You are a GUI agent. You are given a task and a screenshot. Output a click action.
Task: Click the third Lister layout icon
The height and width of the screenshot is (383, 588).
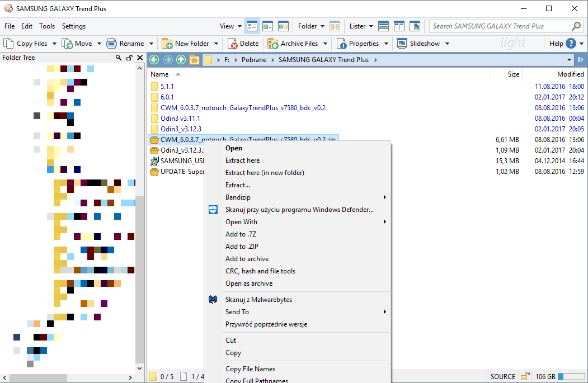(x=415, y=26)
